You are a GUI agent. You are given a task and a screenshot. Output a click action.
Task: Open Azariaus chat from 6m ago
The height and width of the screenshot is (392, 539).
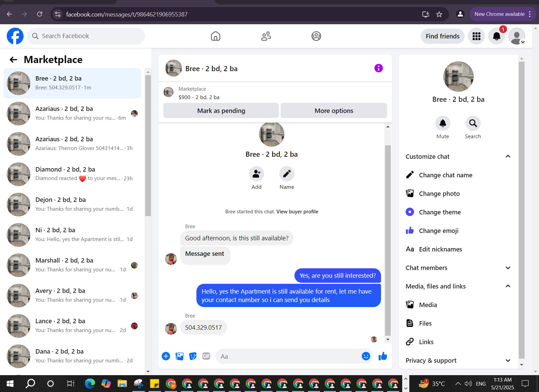tap(72, 114)
